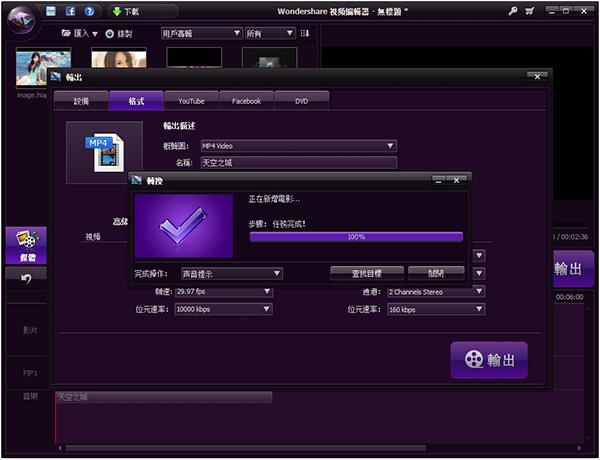This screenshot has width=600, height=460.
Task: Click the save icon in title bar
Action: [x=51, y=11]
